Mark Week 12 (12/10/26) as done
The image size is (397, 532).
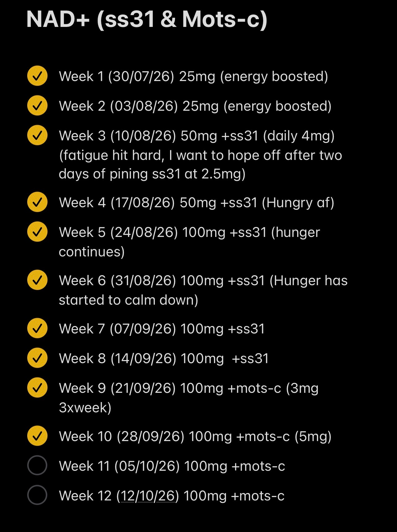37,495
